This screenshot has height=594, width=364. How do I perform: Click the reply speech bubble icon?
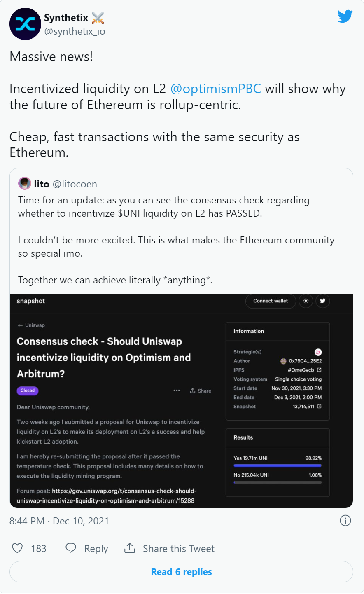[x=71, y=548]
